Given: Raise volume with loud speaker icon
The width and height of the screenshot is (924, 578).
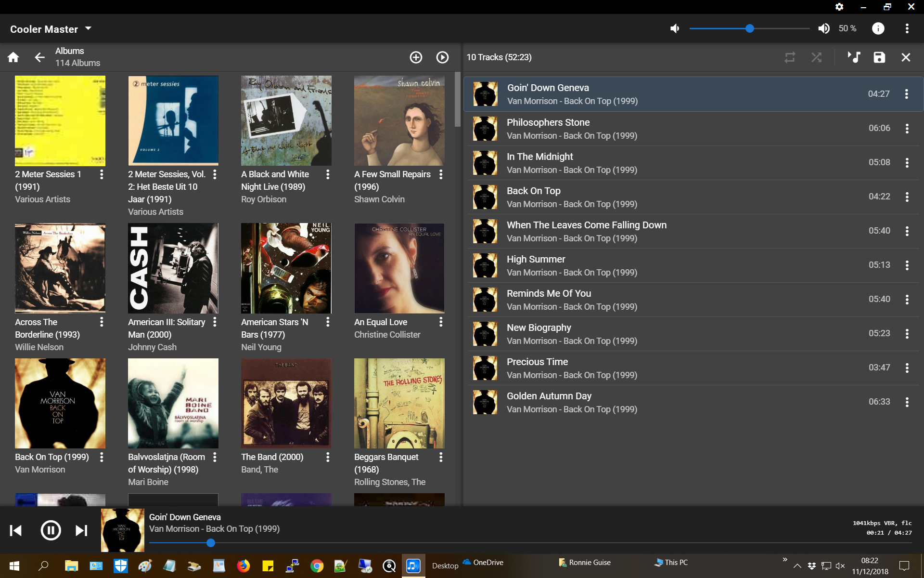Looking at the screenshot, I should click(x=824, y=28).
